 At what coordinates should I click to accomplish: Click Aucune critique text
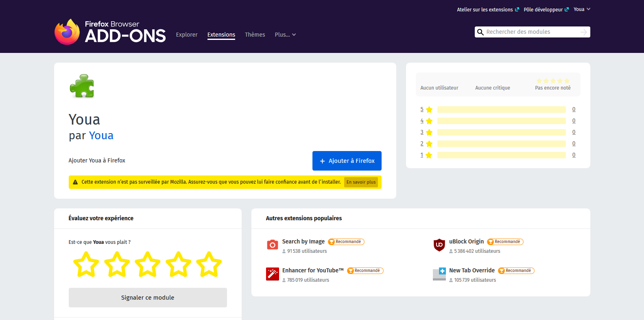pos(493,88)
